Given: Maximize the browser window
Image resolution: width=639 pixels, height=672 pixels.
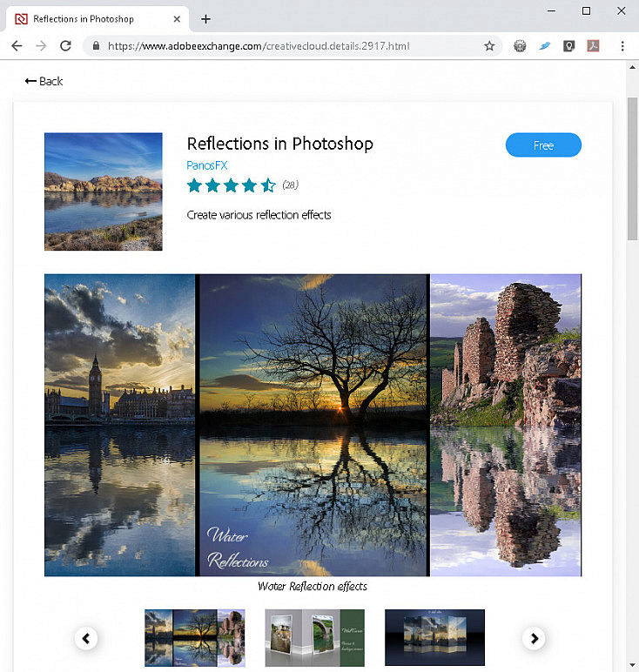Looking at the screenshot, I should (586, 11).
